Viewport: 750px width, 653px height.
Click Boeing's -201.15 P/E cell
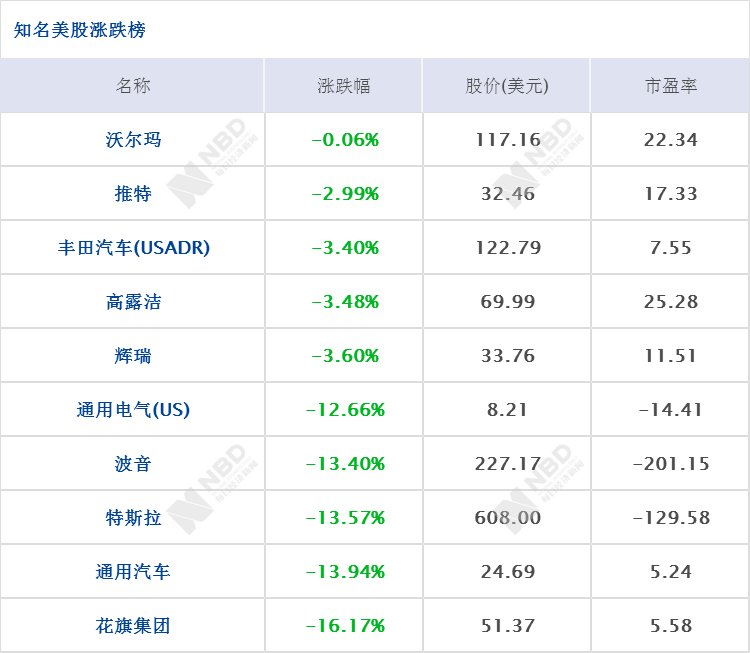pyautogui.click(x=671, y=464)
